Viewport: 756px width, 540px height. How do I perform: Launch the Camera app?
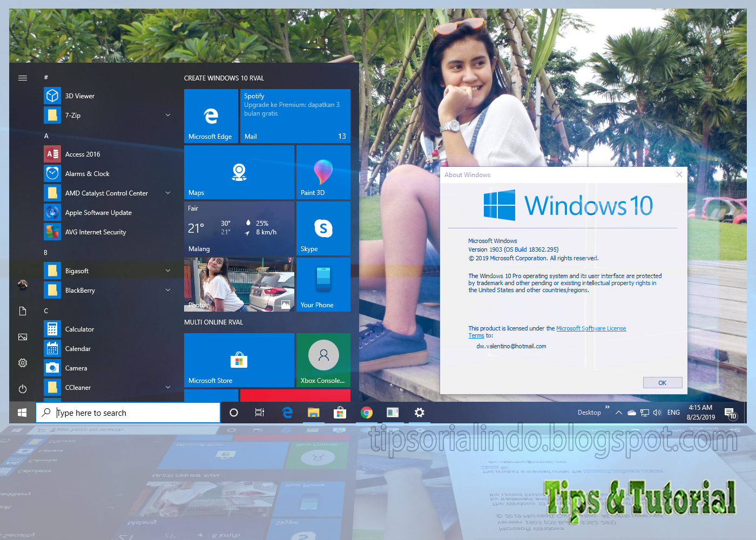point(108,368)
